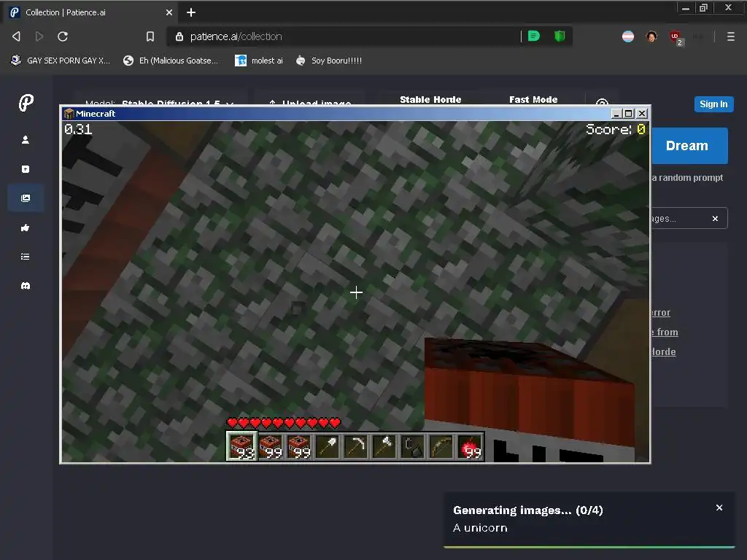This screenshot has height=560, width=747.
Task: Open a new browser tab with the plus button
Action: point(191,12)
